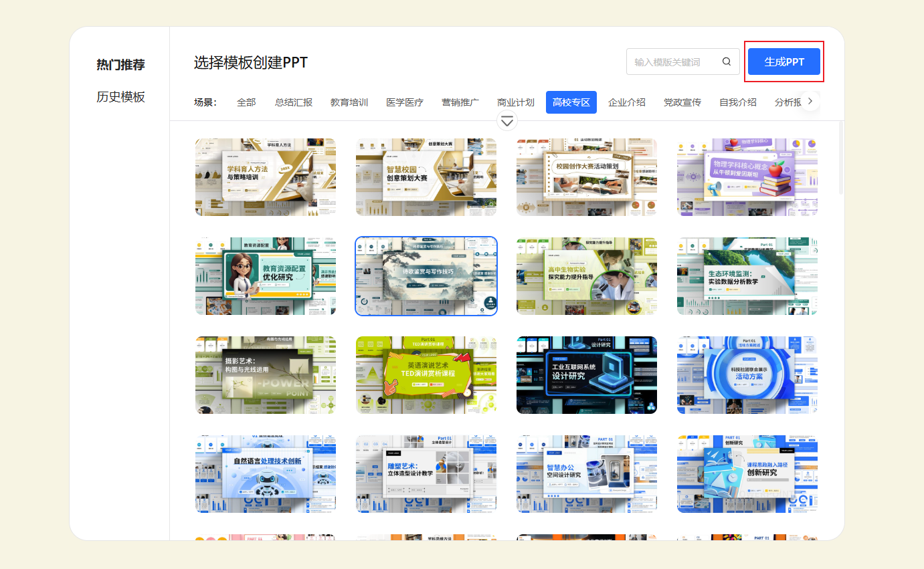Screen dimensions: 924x569
Task: Choose the 英语演说艺术 TED template
Action: 426,375
